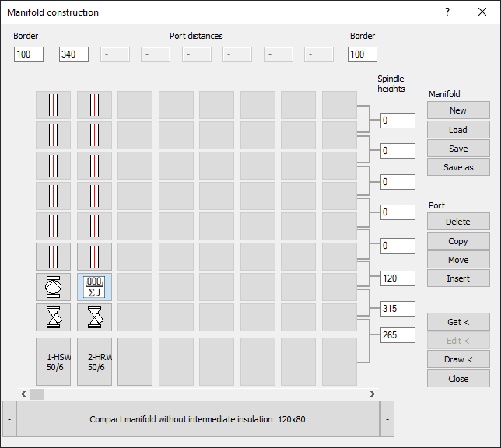This screenshot has height=448, width=501.
Task: Create a New manifold
Action: (458, 110)
